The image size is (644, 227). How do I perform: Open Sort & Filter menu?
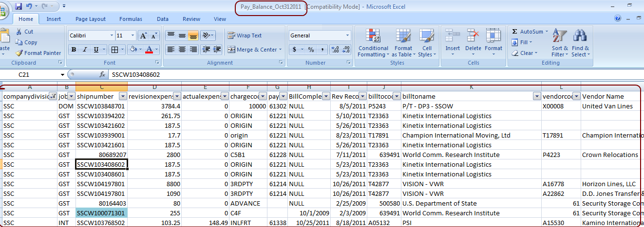tap(560, 43)
